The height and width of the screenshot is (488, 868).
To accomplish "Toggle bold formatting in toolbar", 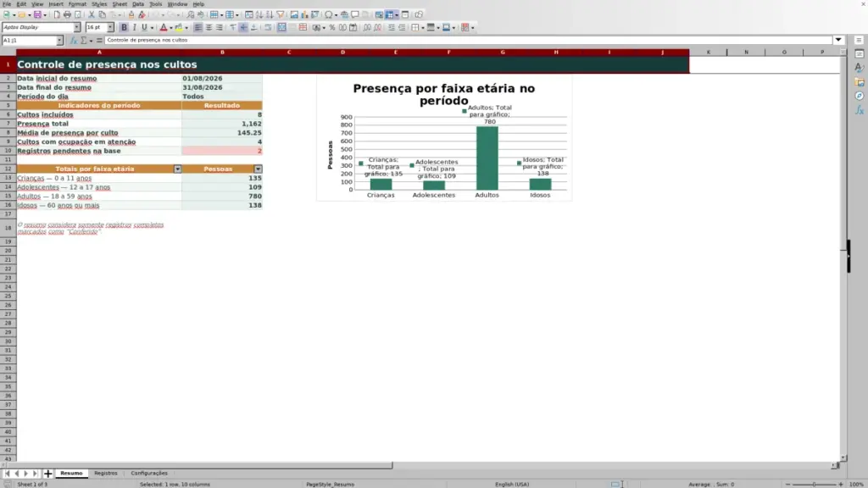I will 124,27.
